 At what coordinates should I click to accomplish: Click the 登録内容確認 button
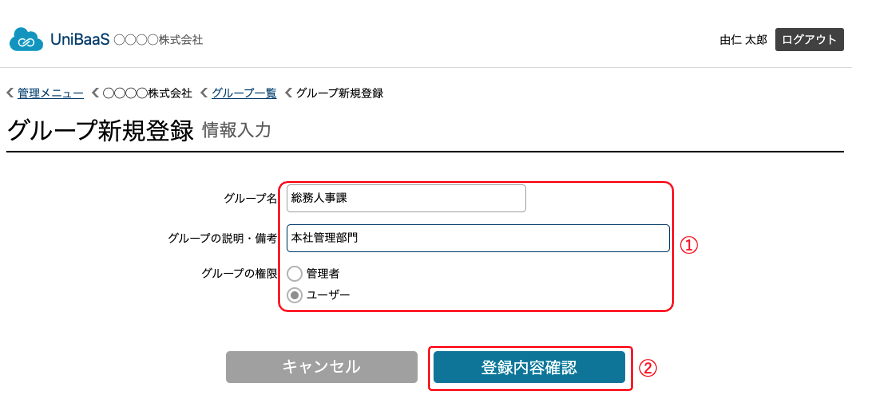[x=529, y=367]
